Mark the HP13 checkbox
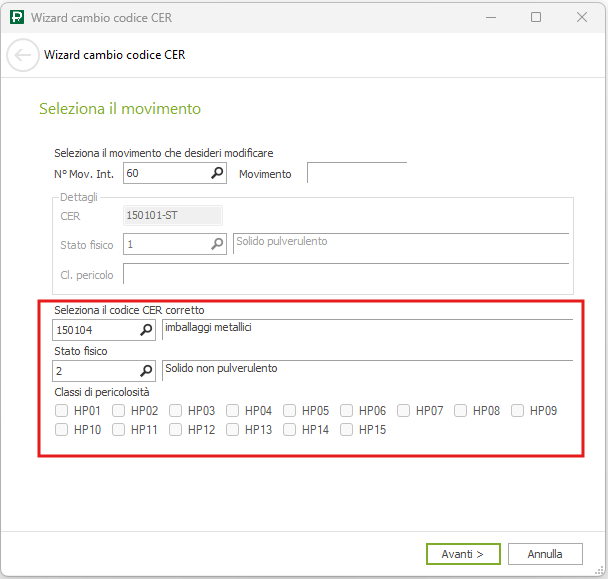 coord(233,430)
